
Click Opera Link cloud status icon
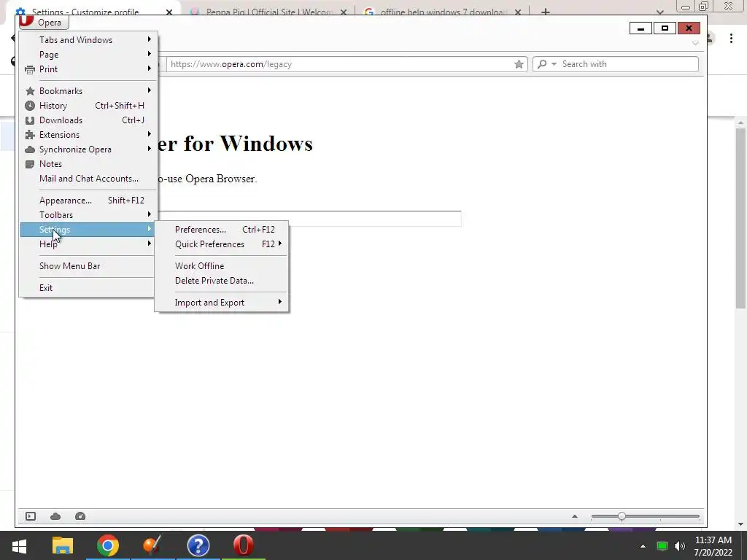[x=55, y=516]
